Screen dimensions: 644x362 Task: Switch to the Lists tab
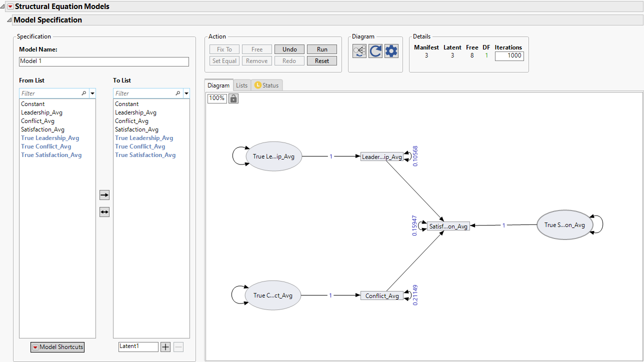point(242,85)
